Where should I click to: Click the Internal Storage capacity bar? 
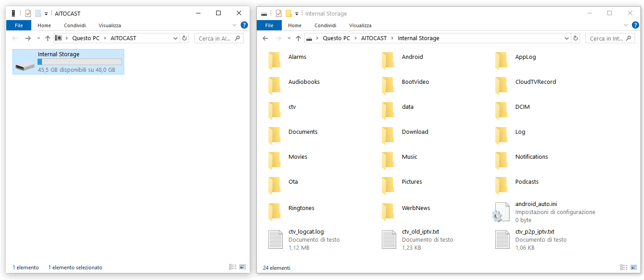79,62
